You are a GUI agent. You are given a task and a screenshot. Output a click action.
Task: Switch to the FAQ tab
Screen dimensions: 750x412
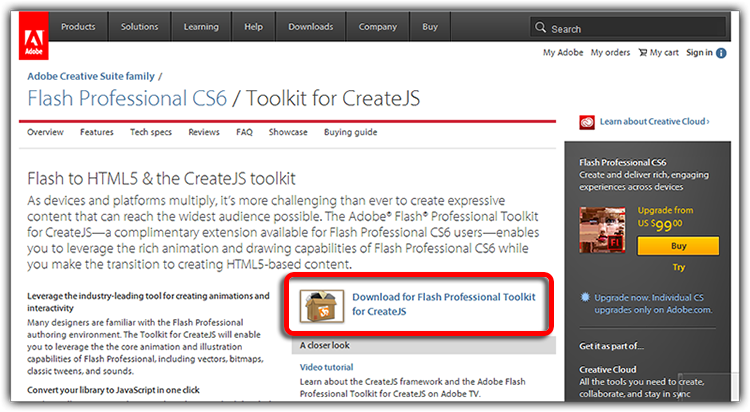(244, 132)
